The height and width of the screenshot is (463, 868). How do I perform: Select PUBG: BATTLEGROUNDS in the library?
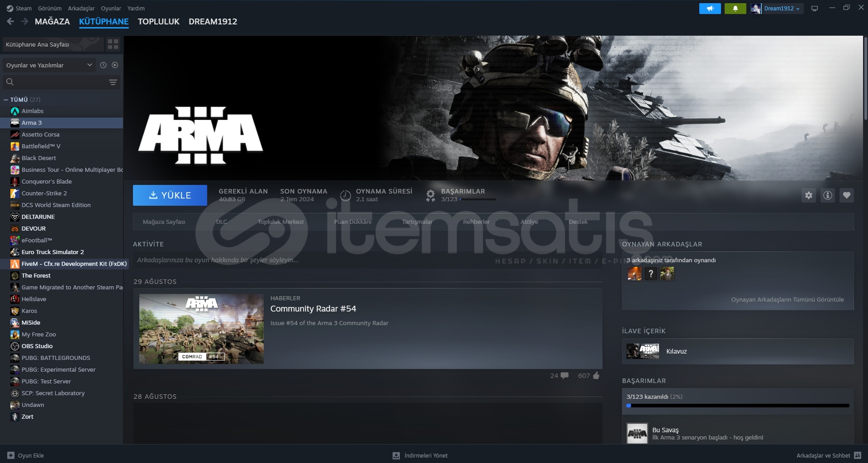tap(62, 358)
